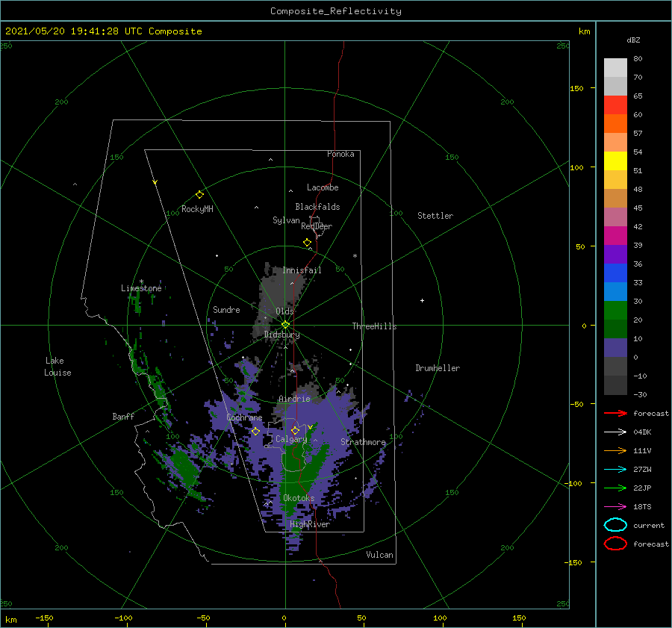
Task: Click the ThreeHills label
Action: (374, 326)
